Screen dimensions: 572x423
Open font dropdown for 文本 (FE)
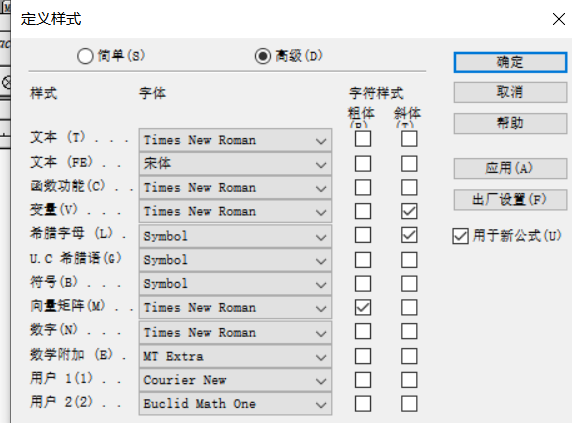[235, 164]
